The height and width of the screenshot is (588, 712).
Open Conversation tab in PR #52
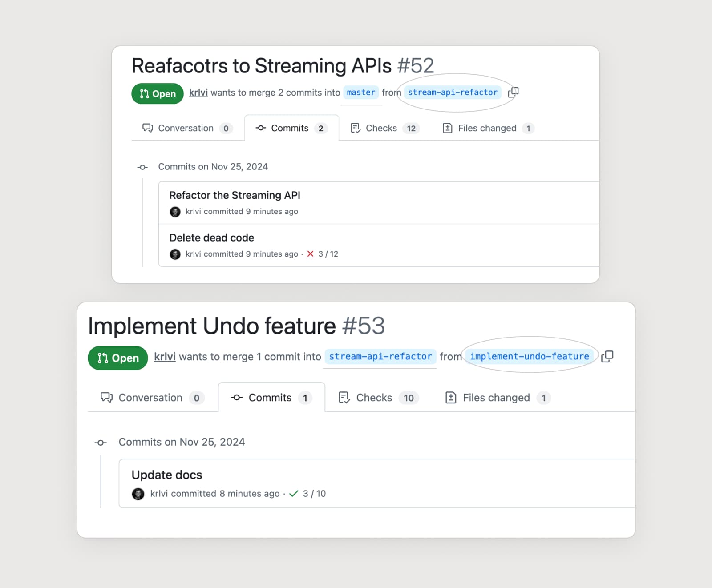(x=187, y=128)
